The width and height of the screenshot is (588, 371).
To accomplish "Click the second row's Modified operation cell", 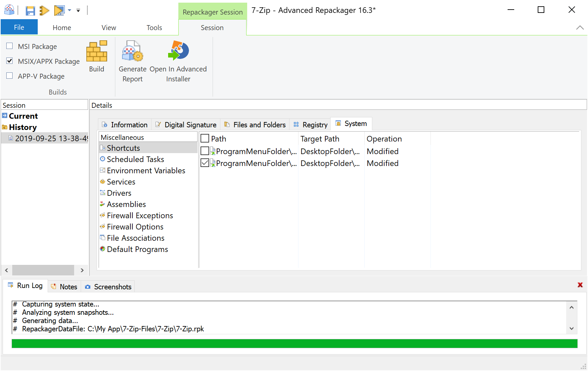I will [x=383, y=163].
